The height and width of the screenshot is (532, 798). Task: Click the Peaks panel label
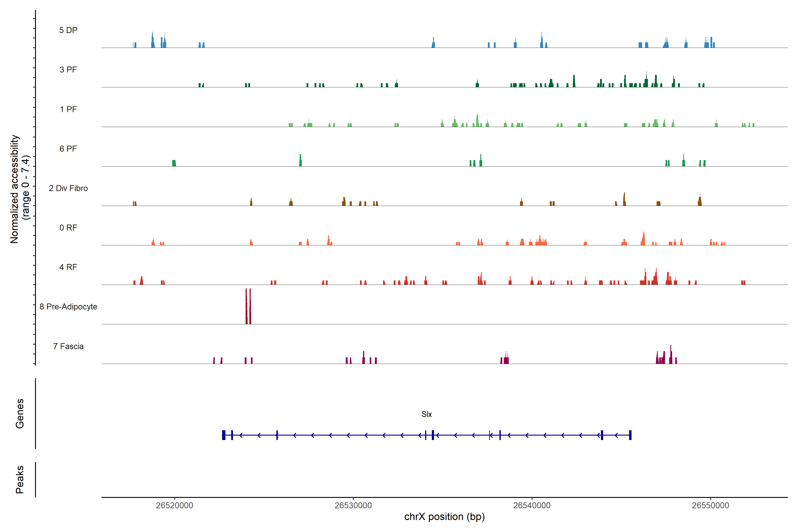tap(20, 479)
